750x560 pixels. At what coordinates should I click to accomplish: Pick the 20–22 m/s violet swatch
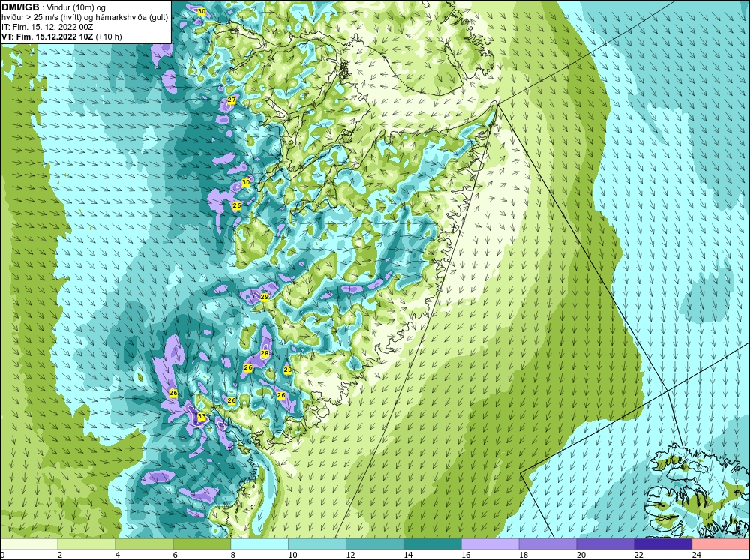pos(605,544)
